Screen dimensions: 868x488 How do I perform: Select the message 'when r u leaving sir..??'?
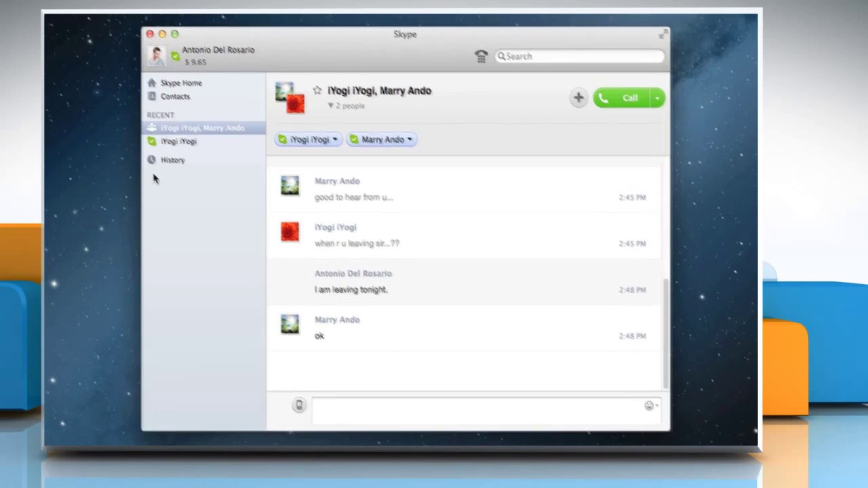(357, 243)
